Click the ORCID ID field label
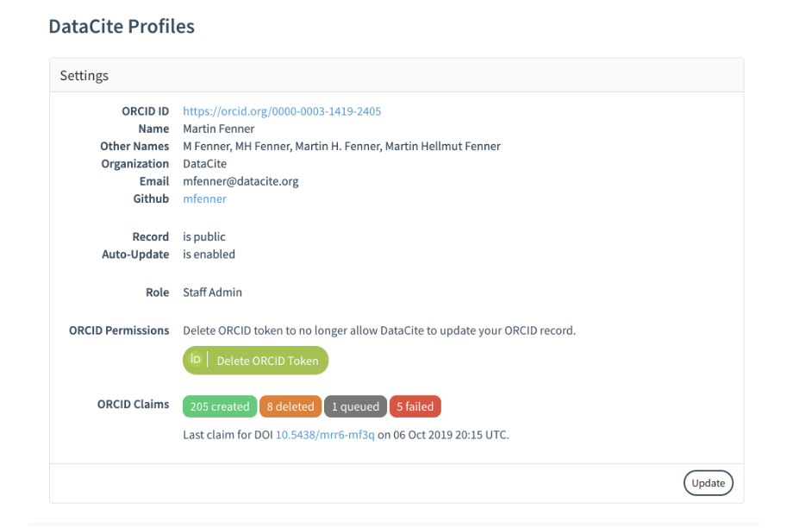The width and height of the screenshot is (812, 528). tap(146, 111)
